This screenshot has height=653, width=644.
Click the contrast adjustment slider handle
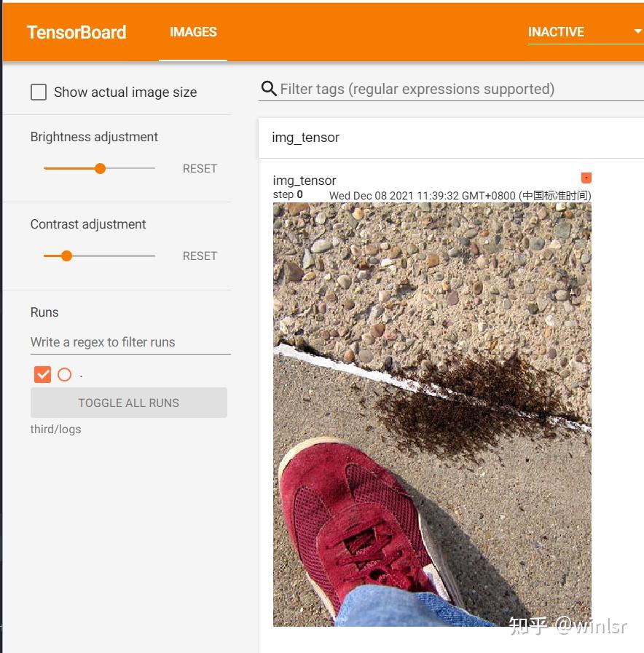(x=67, y=256)
